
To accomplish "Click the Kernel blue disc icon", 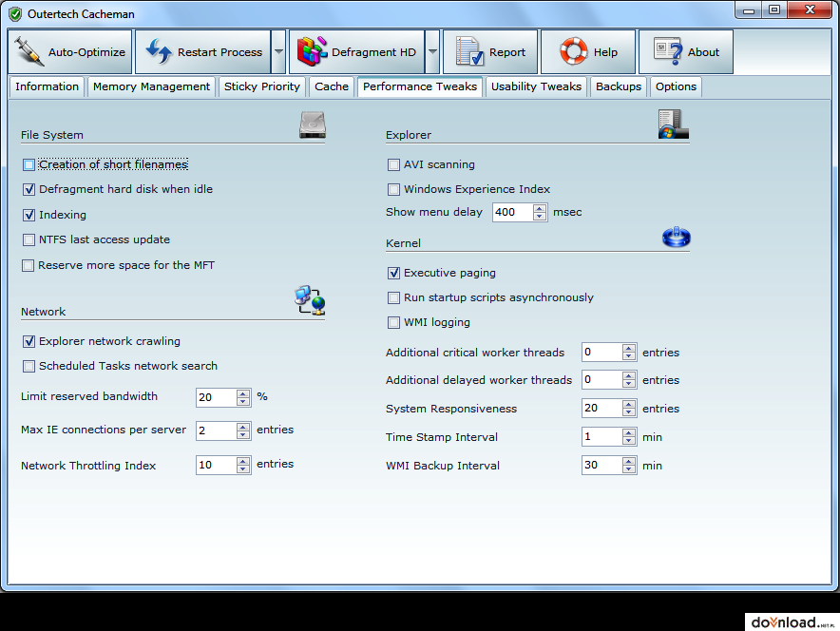I will [x=676, y=237].
